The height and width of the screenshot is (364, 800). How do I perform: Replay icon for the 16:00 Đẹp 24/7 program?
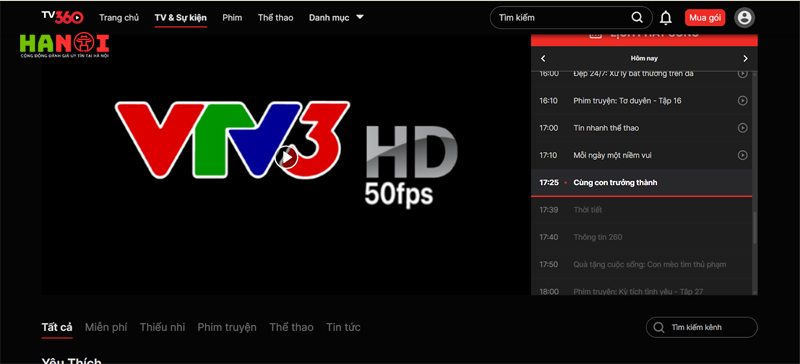[x=743, y=74]
